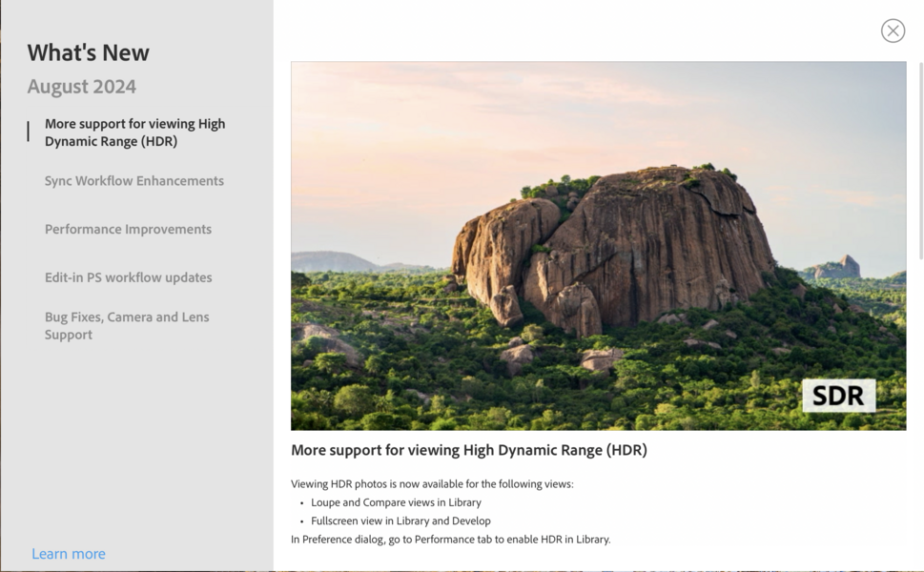This screenshot has width=924, height=572.
Task: Close the What's New dialog
Action: click(893, 31)
